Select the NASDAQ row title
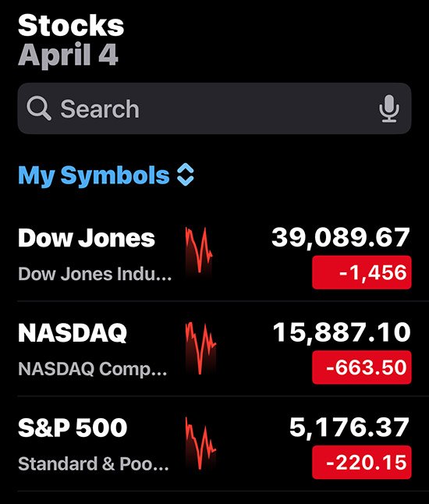 (x=73, y=332)
